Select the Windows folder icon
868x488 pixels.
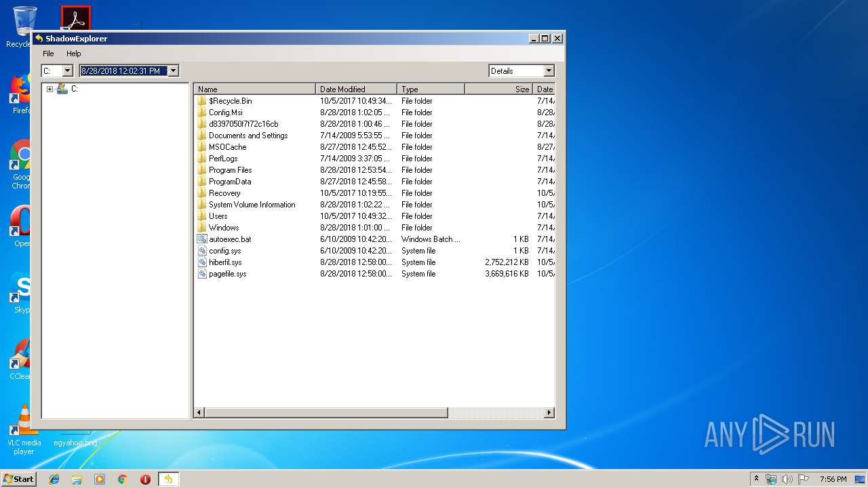[x=202, y=228]
